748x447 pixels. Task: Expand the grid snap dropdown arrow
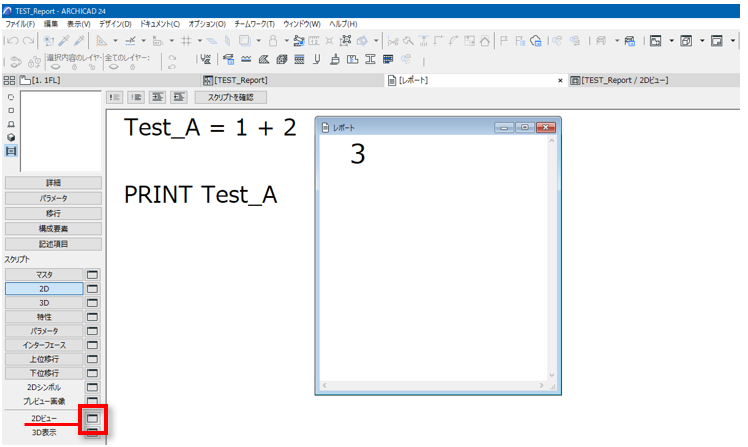199,41
